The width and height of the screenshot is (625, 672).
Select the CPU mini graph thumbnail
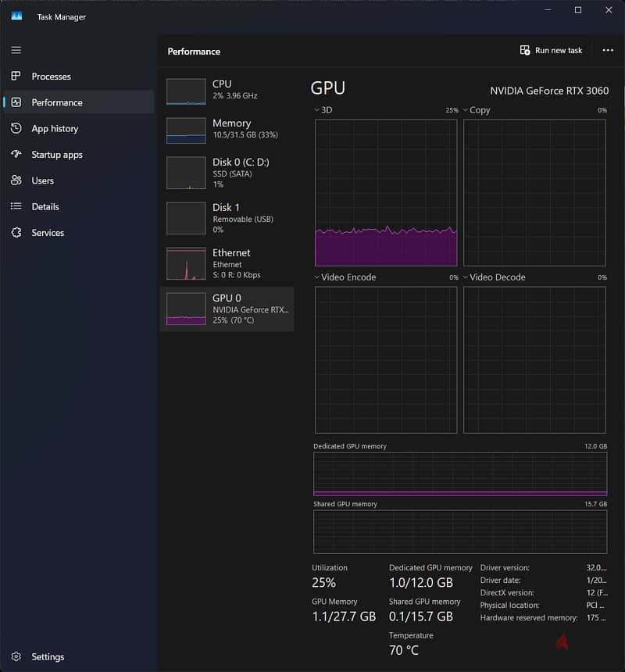point(186,91)
